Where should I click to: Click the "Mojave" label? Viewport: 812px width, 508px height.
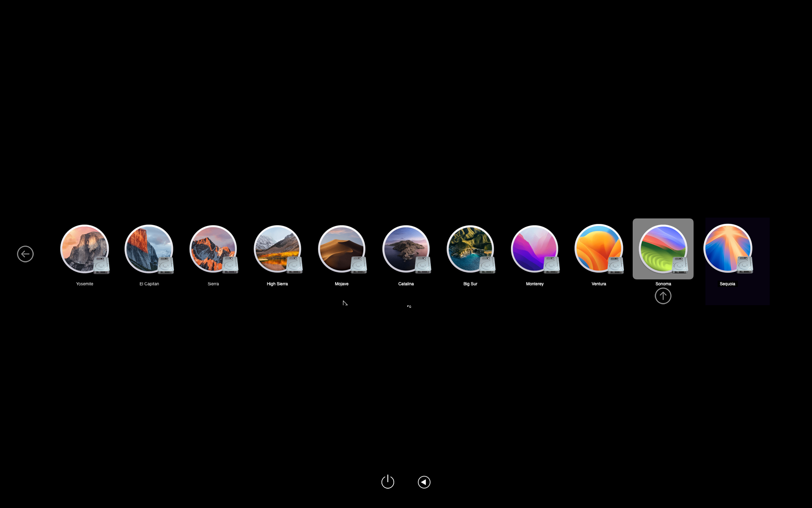coord(342,284)
